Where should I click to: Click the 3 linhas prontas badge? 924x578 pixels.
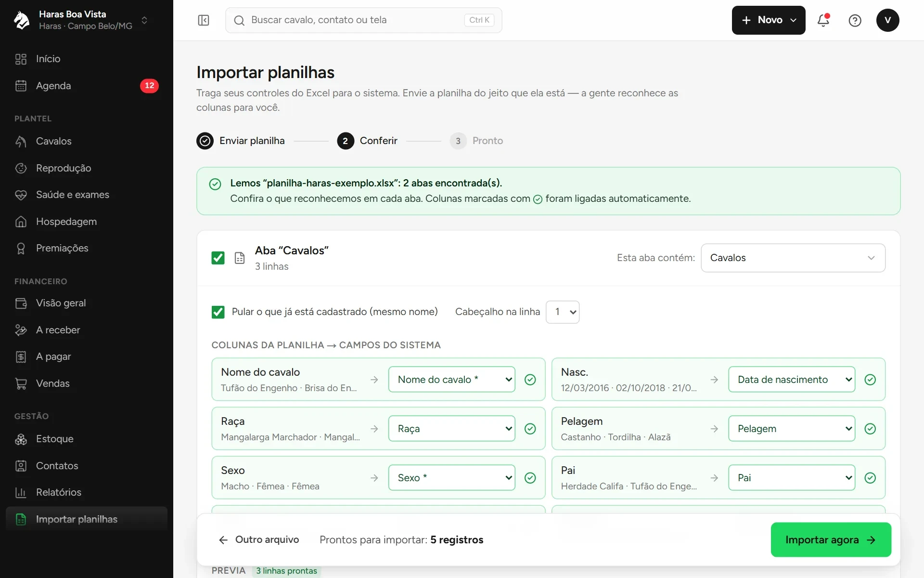tap(286, 571)
